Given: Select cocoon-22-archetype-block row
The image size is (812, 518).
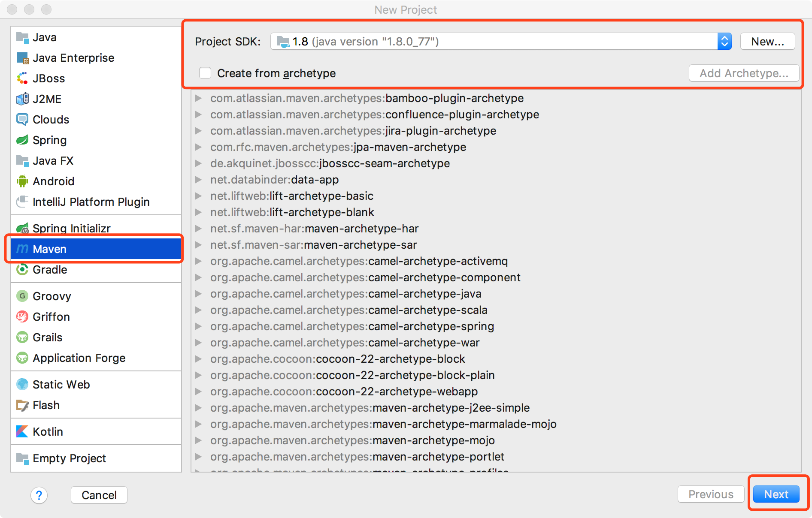Looking at the screenshot, I should [x=496, y=359].
